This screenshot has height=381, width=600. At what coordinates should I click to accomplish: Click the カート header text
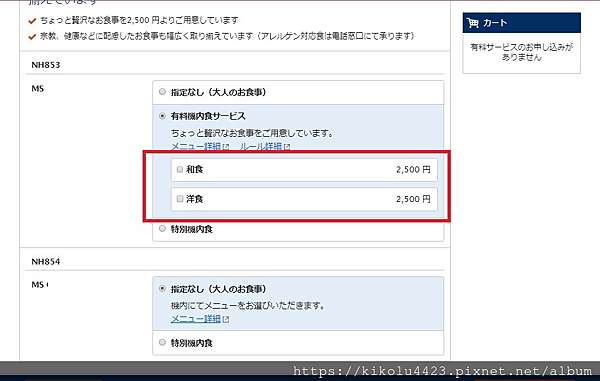495,23
